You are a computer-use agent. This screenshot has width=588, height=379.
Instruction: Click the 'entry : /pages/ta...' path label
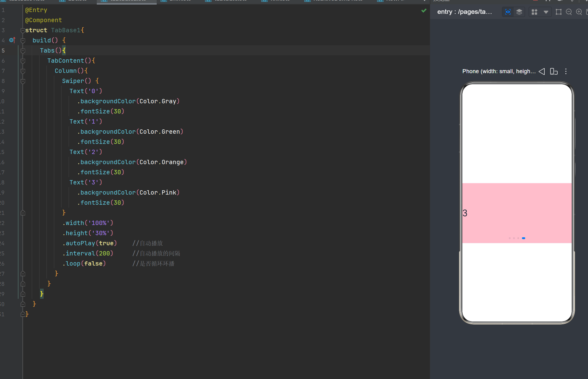pyautogui.click(x=465, y=12)
